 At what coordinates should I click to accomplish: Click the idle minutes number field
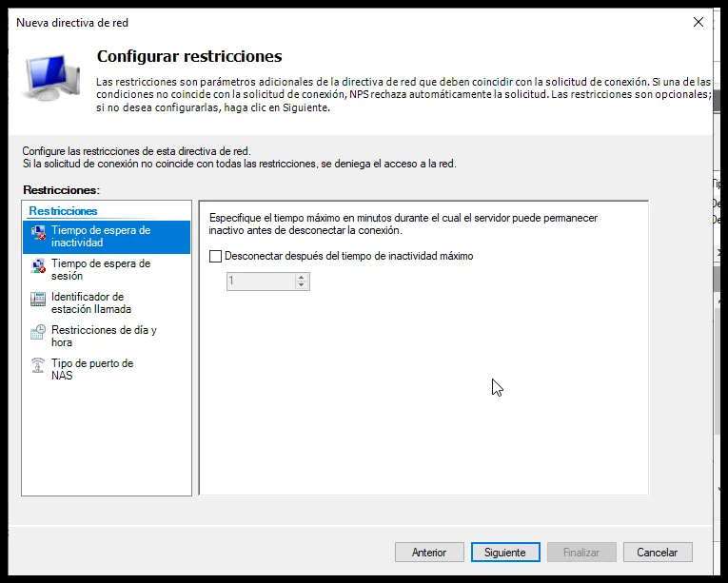[261, 282]
